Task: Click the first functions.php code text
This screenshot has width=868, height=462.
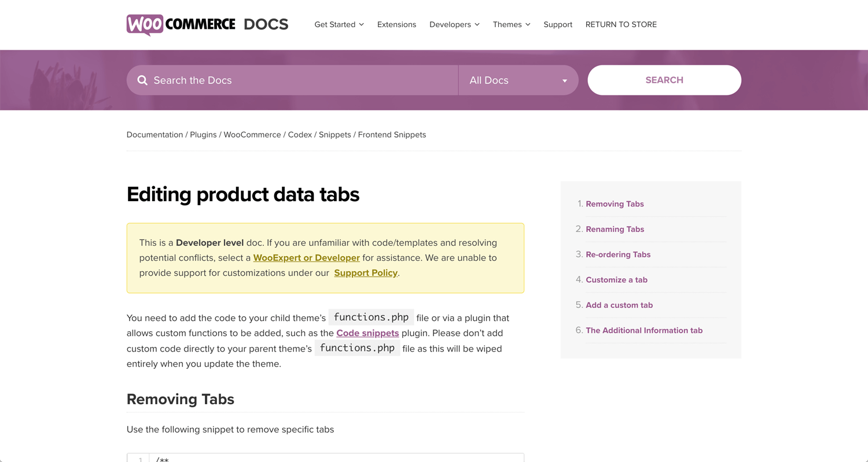Action: (372, 317)
